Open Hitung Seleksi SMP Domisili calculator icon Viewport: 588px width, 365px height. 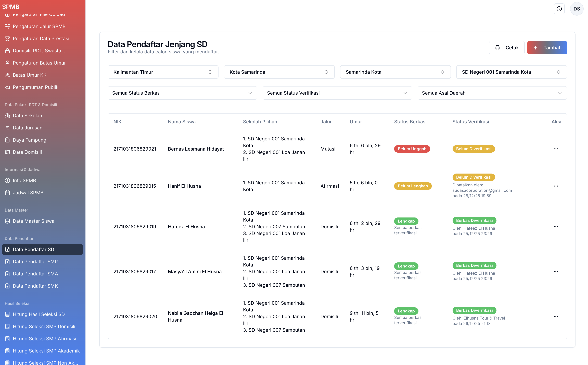[x=7, y=326]
